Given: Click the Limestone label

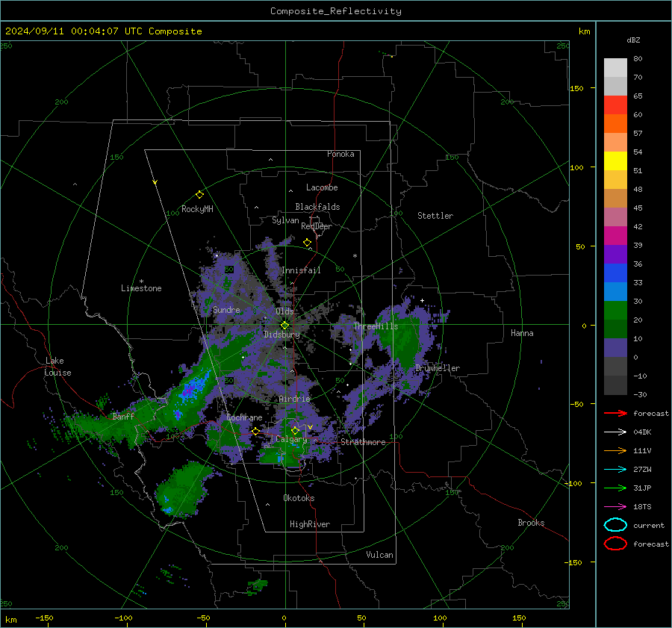Looking at the screenshot, I should coord(141,288).
